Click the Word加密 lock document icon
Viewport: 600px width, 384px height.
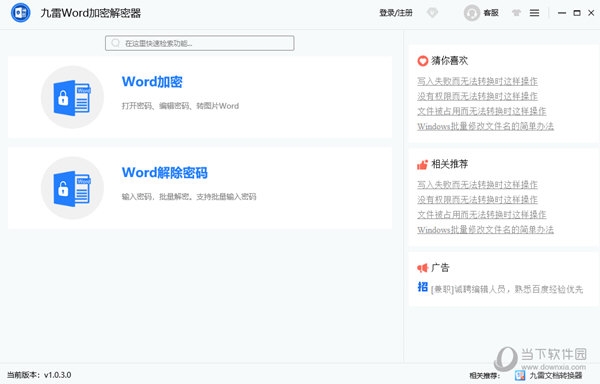coord(72,97)
